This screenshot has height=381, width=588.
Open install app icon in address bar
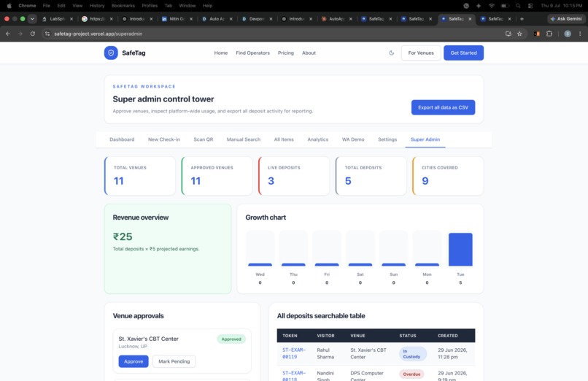coord(508,34)
